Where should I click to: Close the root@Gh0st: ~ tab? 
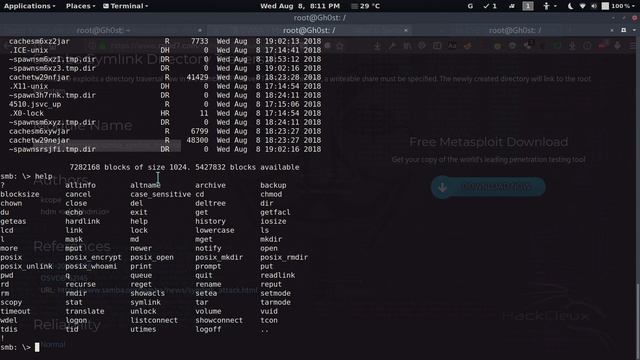click(x=200, y=30)
